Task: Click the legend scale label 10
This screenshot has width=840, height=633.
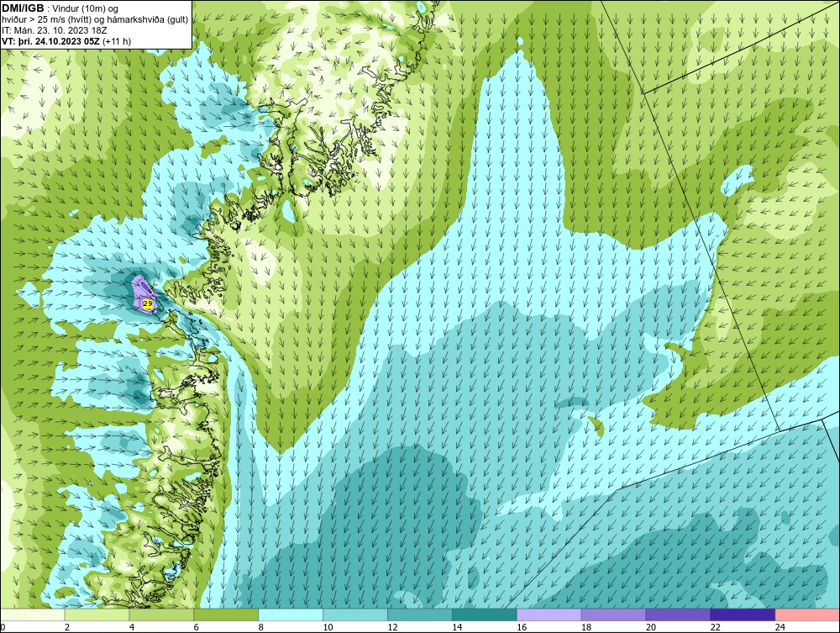Action: 328,627
